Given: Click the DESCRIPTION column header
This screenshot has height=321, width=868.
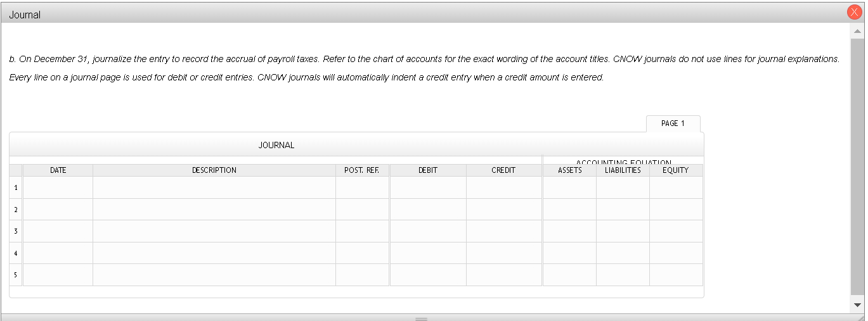Looking at the screenshot, I should (214, 170).
